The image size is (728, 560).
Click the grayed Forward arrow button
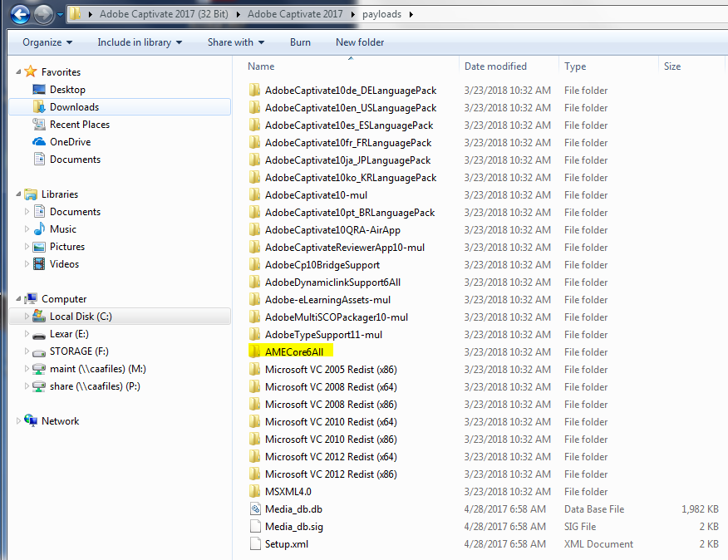[44, 14]
